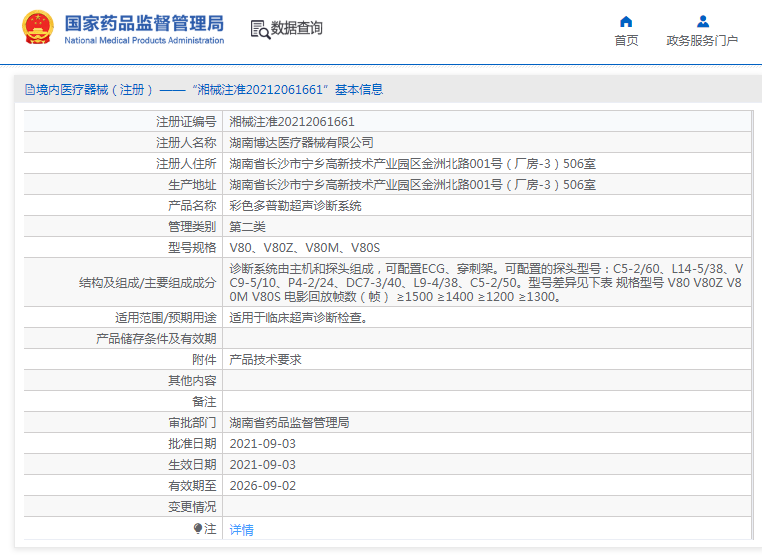Click the 产品名称 row label

click(x=192, y=206)
